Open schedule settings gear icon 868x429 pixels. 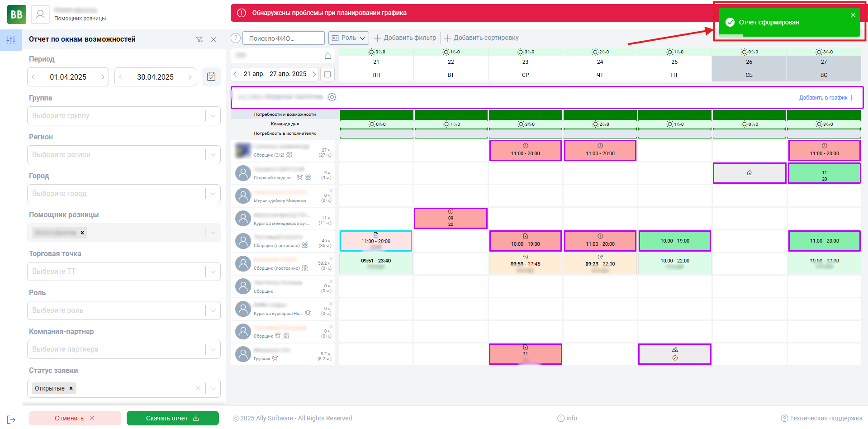[332, 97]
